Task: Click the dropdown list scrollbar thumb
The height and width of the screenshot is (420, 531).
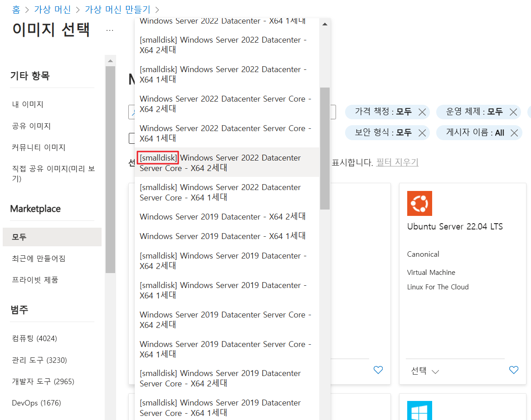Action: click(325, 148)
